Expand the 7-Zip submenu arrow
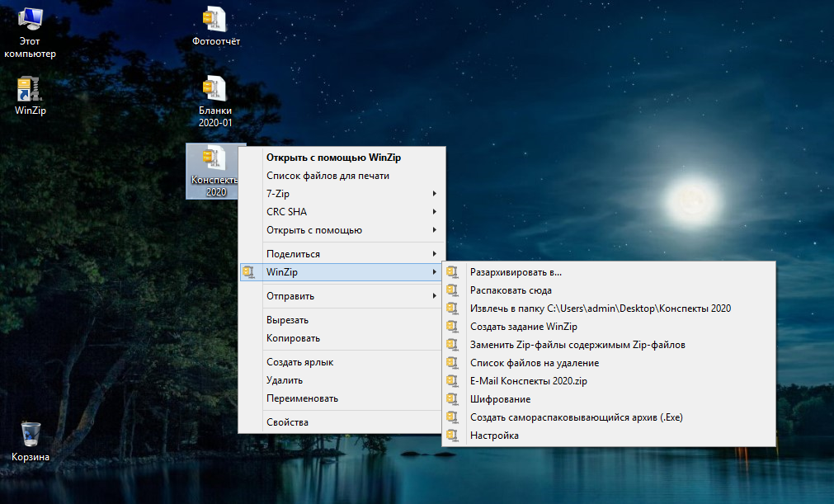The image size is (834, 504). click(435, 194)
